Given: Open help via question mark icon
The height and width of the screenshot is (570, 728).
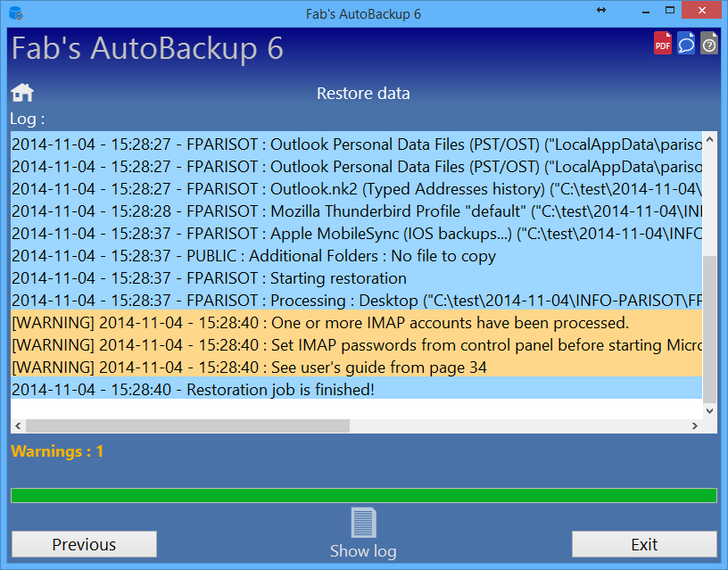Looking at the screenshot, I should click(709, 43).
